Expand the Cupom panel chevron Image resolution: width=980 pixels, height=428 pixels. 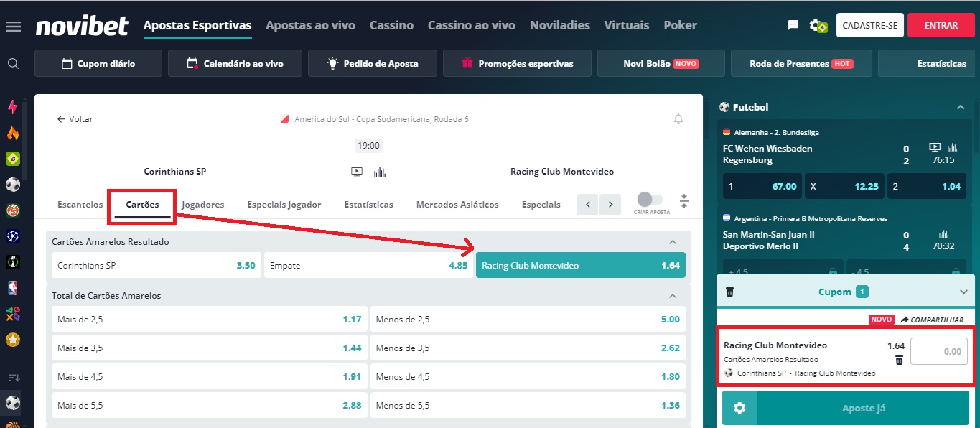(x=963, y=292)
